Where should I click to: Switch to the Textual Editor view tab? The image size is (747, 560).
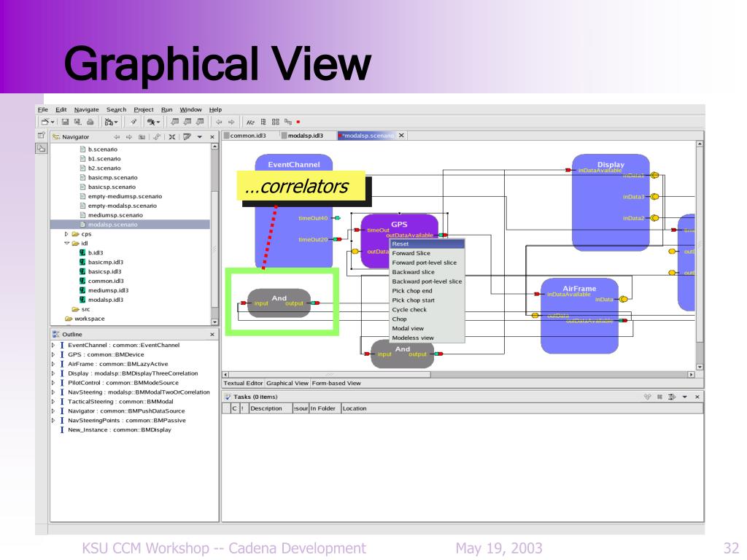(x=243, y=383)
